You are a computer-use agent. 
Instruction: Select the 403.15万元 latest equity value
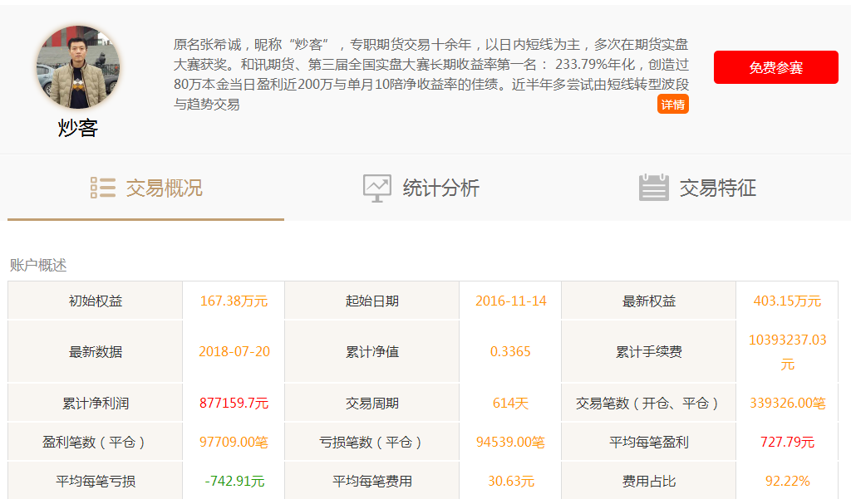786,301
